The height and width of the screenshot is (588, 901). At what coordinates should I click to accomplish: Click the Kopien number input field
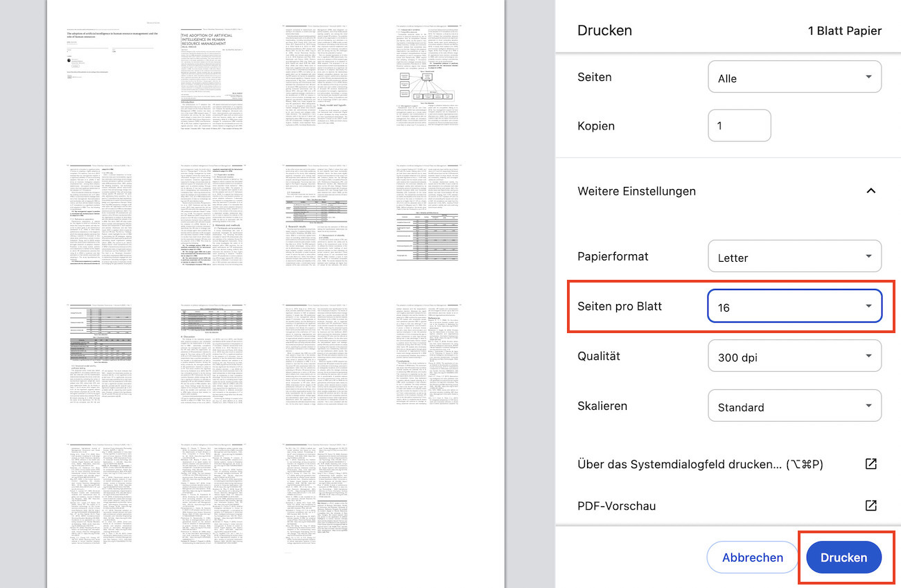(x=739, y=126)
